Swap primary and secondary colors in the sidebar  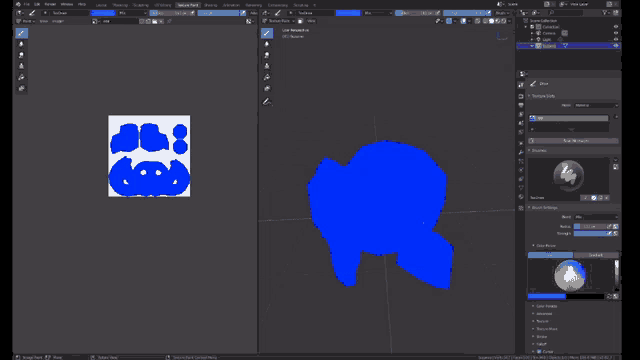(609, 296)
